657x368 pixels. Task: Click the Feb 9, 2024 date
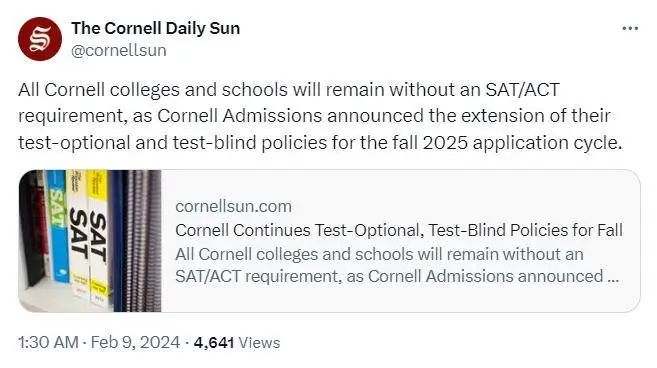pos(135,342)
